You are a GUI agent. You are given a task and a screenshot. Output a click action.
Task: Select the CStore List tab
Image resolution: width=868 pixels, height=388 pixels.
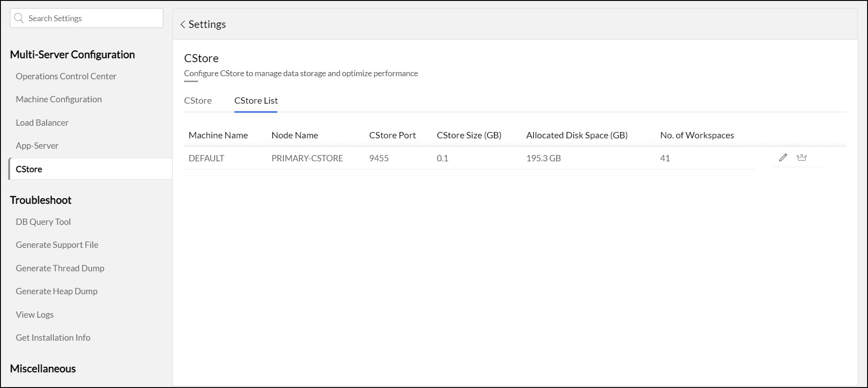(256, 100)
